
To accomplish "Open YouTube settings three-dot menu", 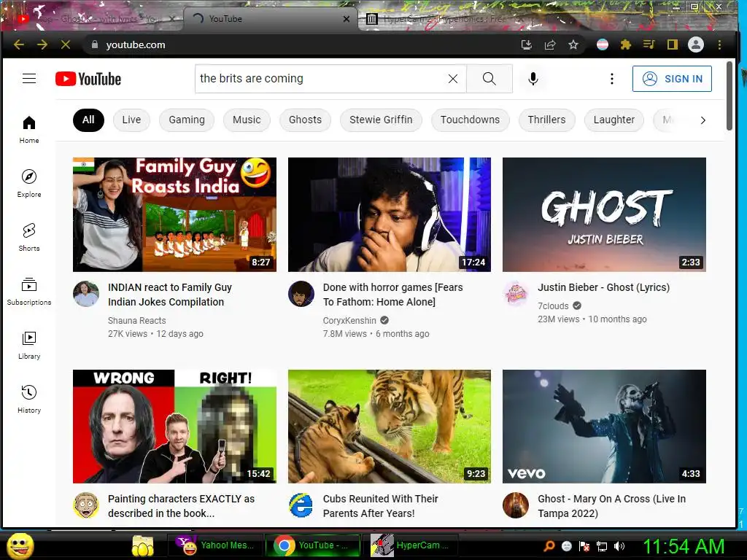I will (x=612, y=79).
